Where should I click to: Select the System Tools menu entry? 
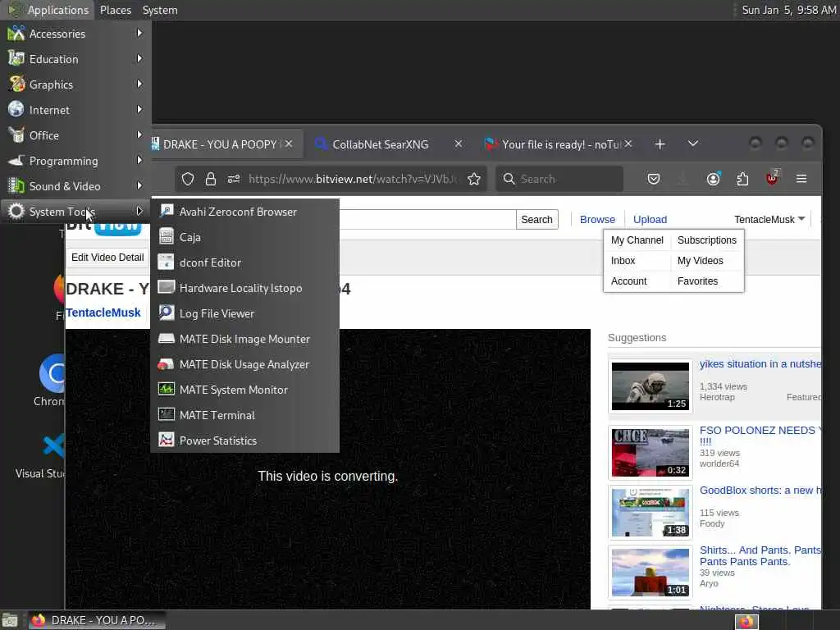[75, 212]
